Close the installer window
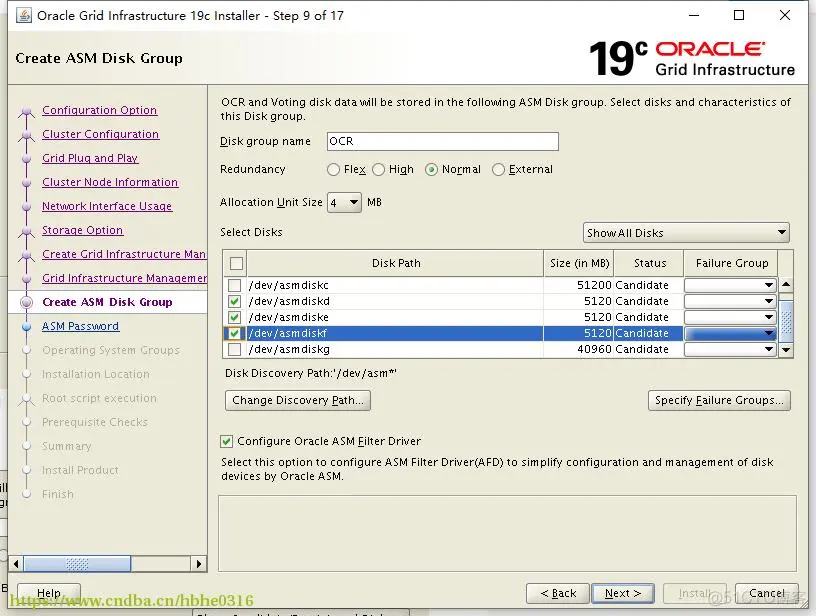816x616 pixels. (x=785, y=15)
